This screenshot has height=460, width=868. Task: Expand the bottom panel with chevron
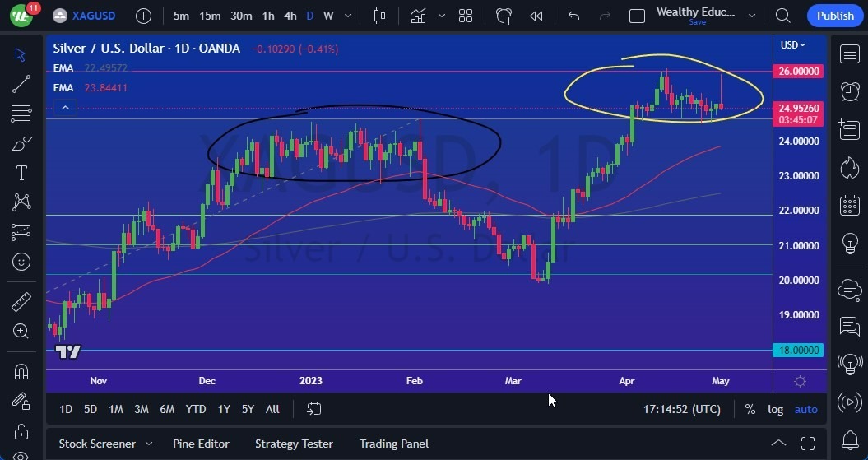778,443
